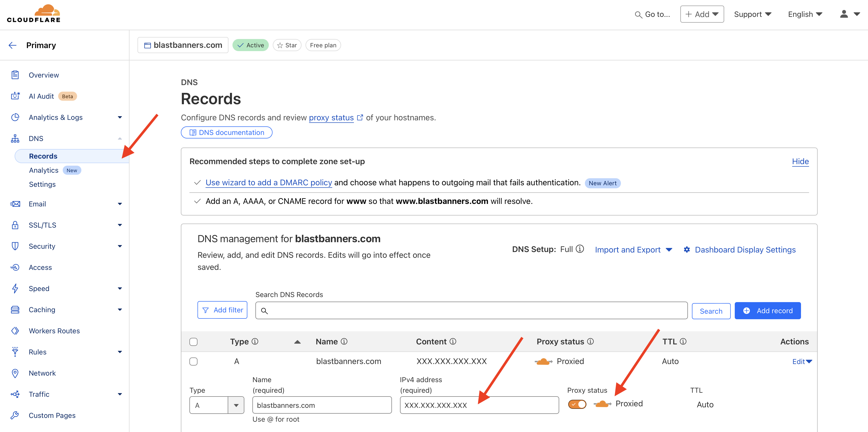Click the Email envelope icon
This screenshot has width=868, height=432.
[15, 204]
